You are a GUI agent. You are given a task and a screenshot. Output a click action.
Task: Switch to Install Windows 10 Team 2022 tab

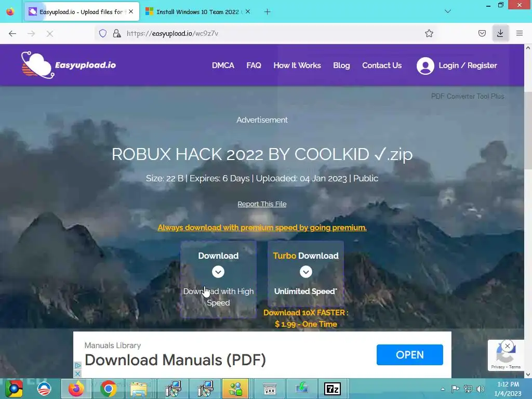(197, 12)
